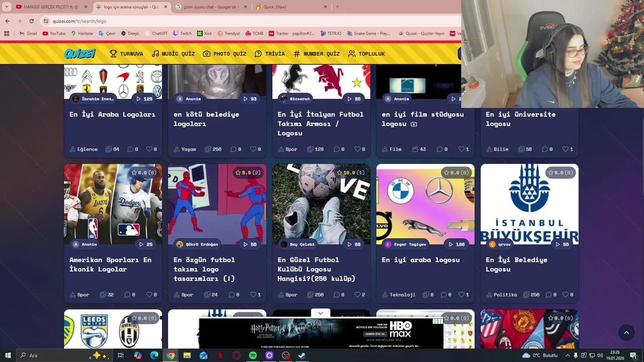Like the En iyi araba logosu card

(x=463, y=295)
